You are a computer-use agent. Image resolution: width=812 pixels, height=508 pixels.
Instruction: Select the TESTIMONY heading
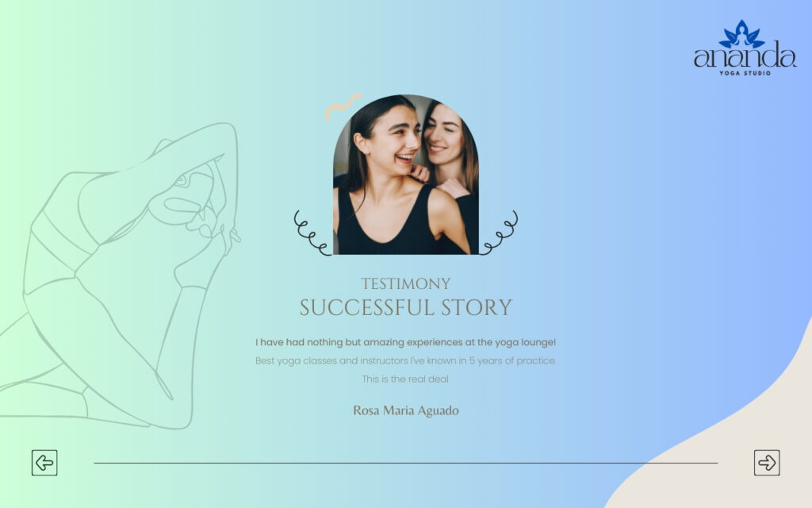pyautogui.click(x=405, y=284)
